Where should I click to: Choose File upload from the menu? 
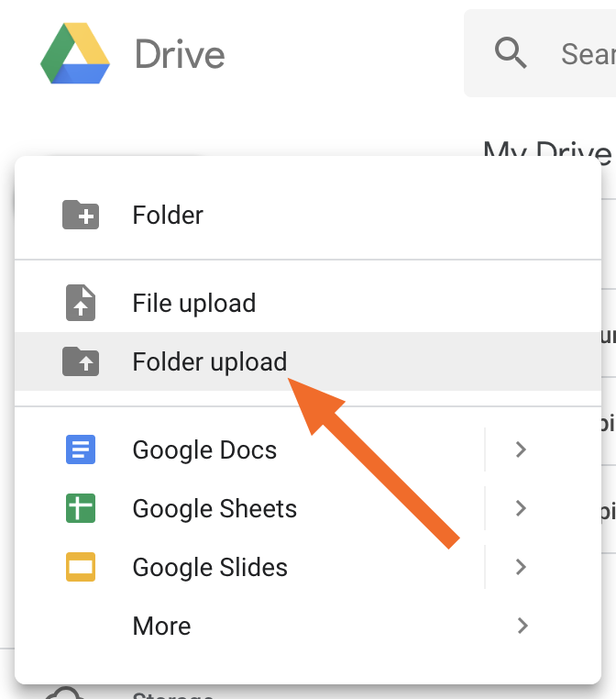[308, 303]
